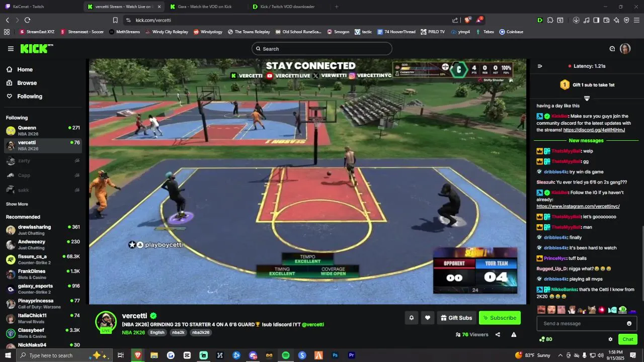Follow vercetti with the heart button
This screenshot has height=362, width=644.
click(428, 318)
